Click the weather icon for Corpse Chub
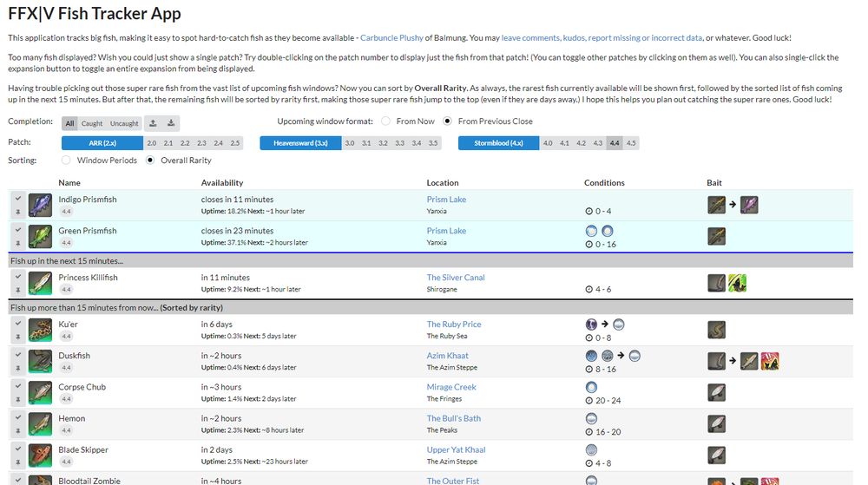Screen dimensions: 868x485 pos(591,387)
